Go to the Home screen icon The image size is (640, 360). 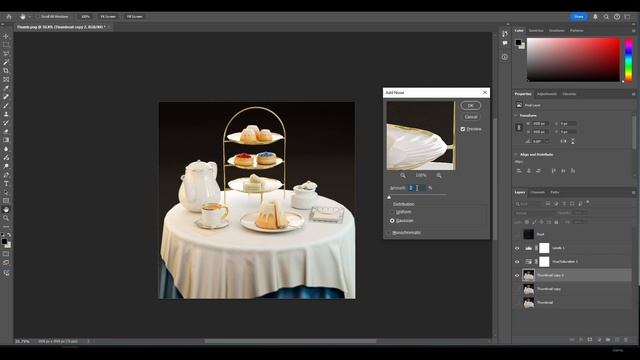pos(9,17)
